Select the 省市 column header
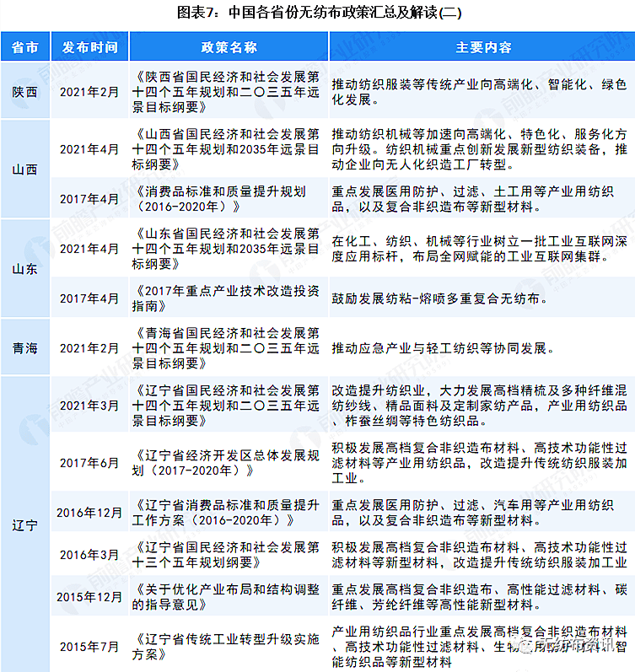 tap(25, 46)
